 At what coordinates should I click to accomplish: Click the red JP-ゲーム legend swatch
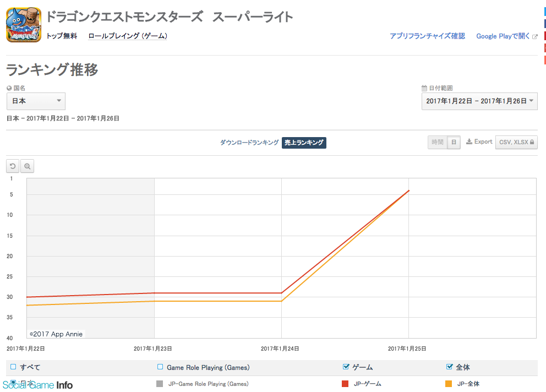[345, 384]
